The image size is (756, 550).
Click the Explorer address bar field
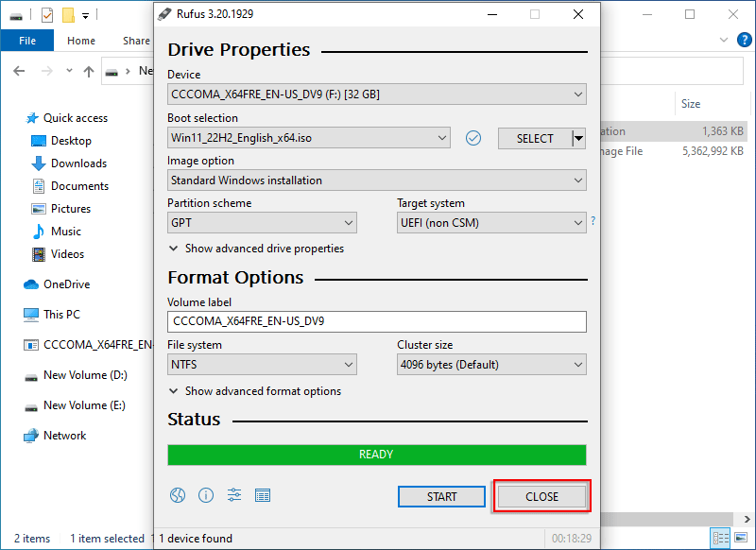tap(672, 71)
